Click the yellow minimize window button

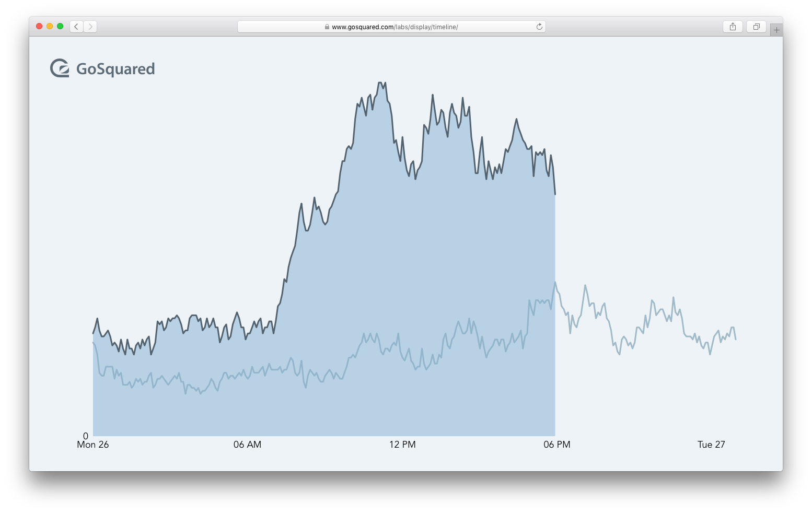pos(50,26)
